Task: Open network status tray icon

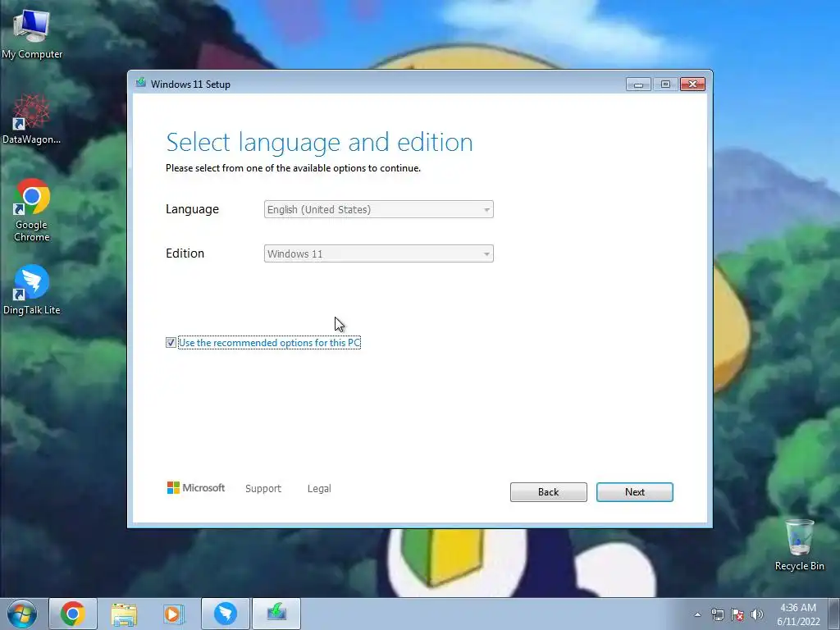Action: [x=717, y=614]
